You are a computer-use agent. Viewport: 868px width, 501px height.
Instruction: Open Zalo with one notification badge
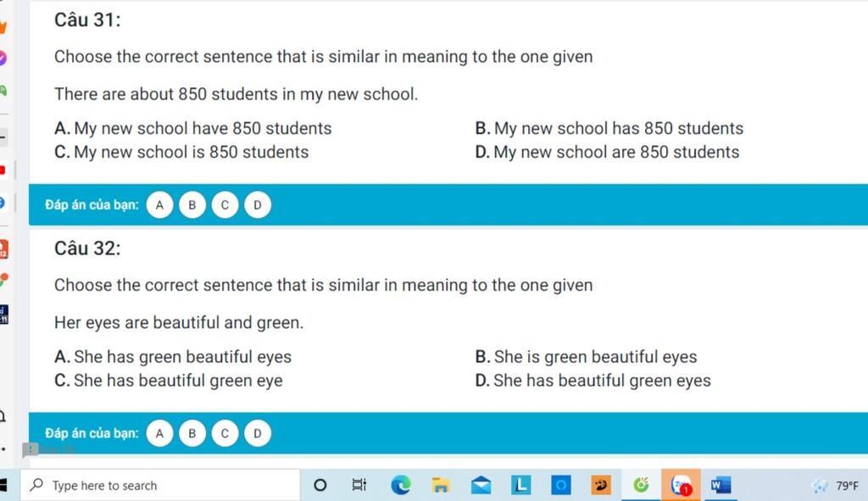[x=681, y=486]
